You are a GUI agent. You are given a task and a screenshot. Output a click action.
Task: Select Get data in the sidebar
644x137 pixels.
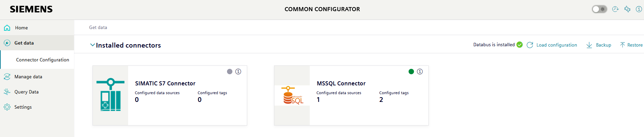pyautogui.click(x=24, y=43)
